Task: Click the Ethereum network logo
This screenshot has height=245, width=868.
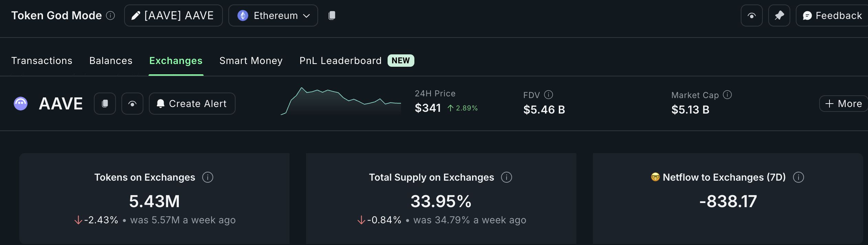Action: tap(243, 15)
